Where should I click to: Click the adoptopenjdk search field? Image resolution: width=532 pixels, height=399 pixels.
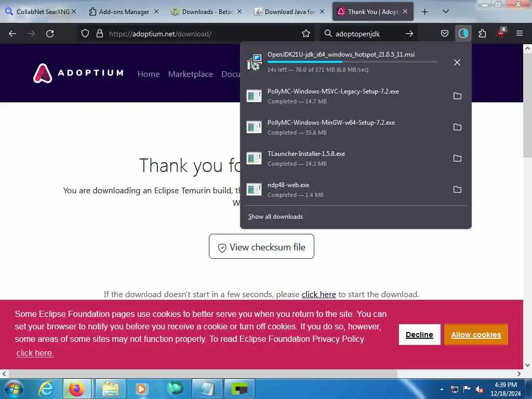coord(368,34)
